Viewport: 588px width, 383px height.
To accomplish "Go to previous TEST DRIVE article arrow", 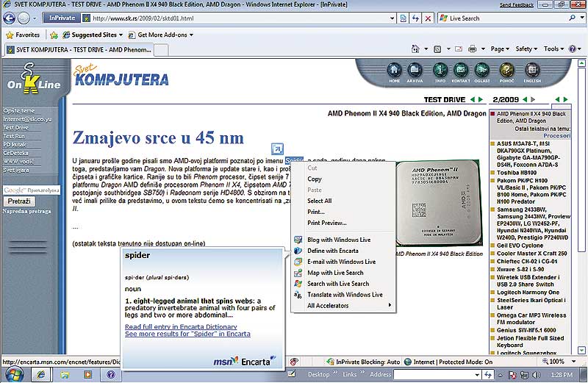I will (473, 100).
